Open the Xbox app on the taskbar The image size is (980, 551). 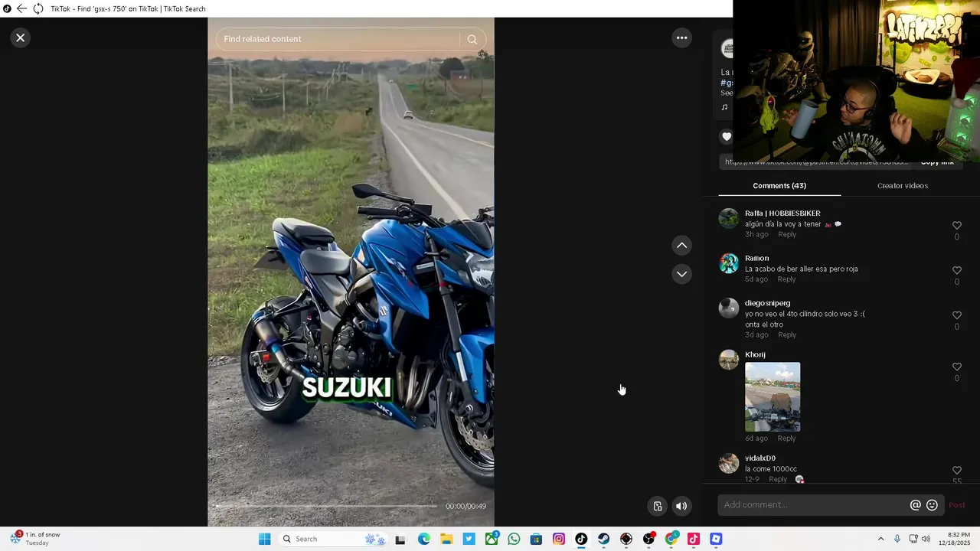pyautogui.click(x=492, y=539)
